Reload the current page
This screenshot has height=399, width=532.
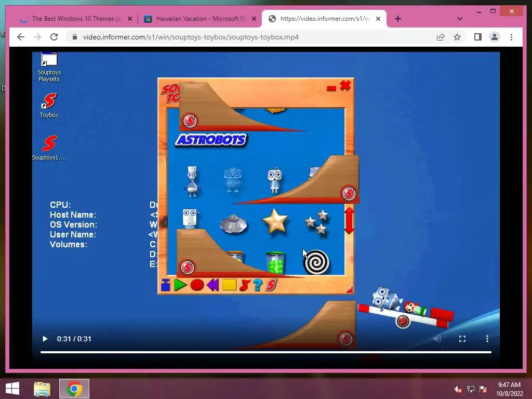click(54, 37)
